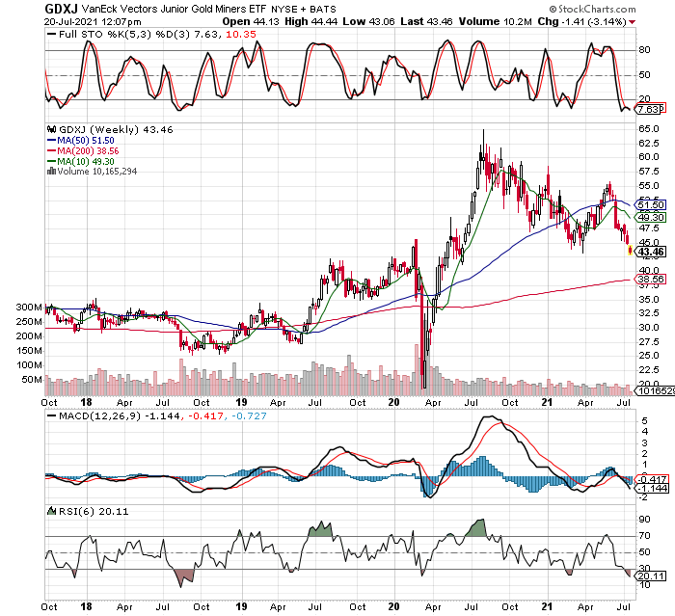Click the red line marker before MA(200)

[x=52, y=151]
